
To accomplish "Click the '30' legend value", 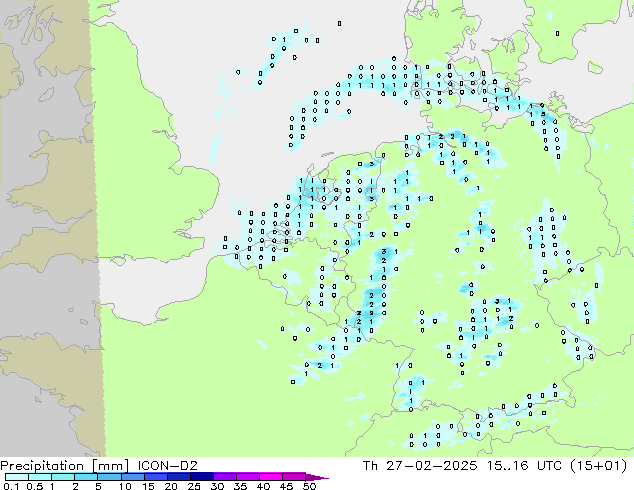I will click(x=218, y=486).
